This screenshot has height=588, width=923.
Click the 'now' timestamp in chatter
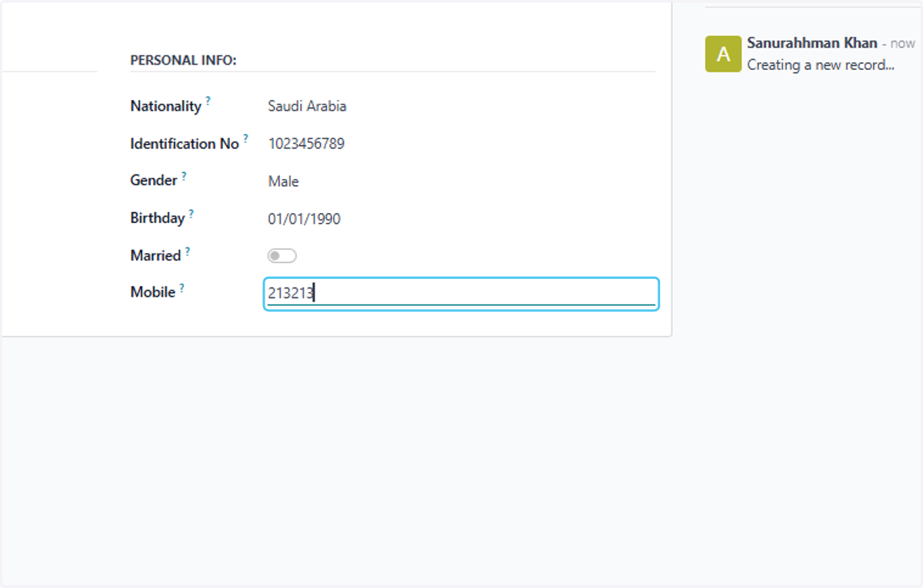(x=903, y=44)
